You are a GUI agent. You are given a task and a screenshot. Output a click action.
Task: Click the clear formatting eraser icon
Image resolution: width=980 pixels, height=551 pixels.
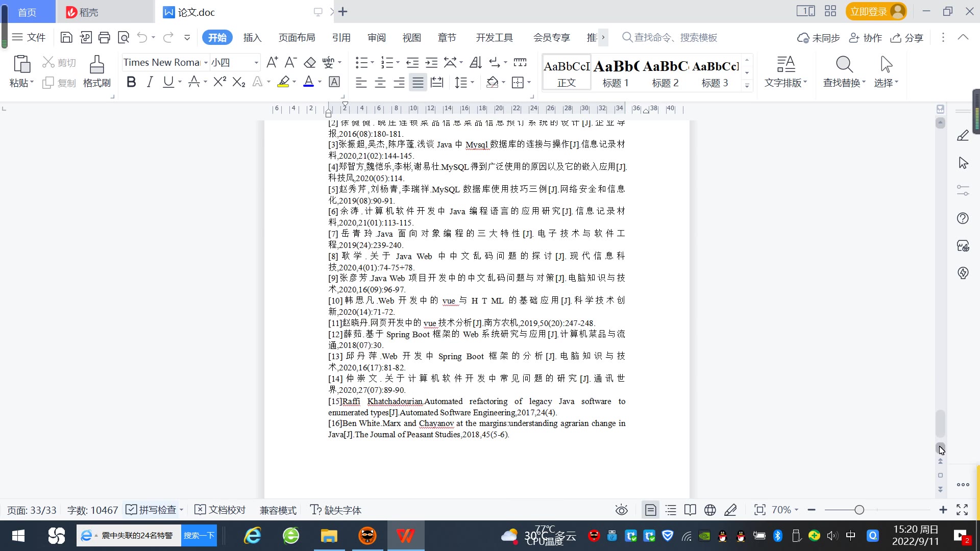pos(310,63)
